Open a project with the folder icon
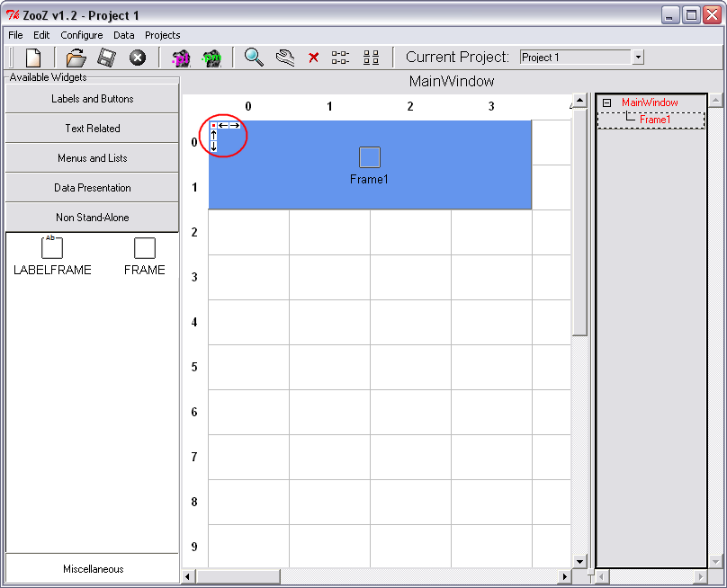The image size is (727, 588). [x=76, y=58]
